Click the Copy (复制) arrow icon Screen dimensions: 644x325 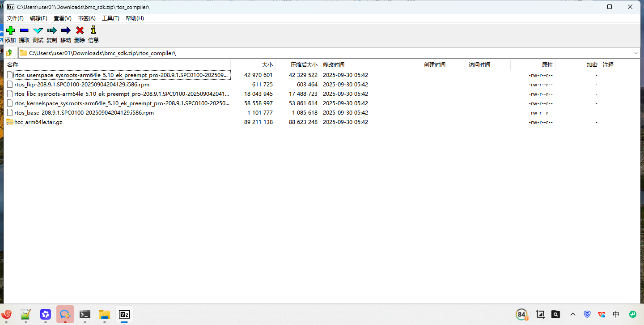click(52, 30)
